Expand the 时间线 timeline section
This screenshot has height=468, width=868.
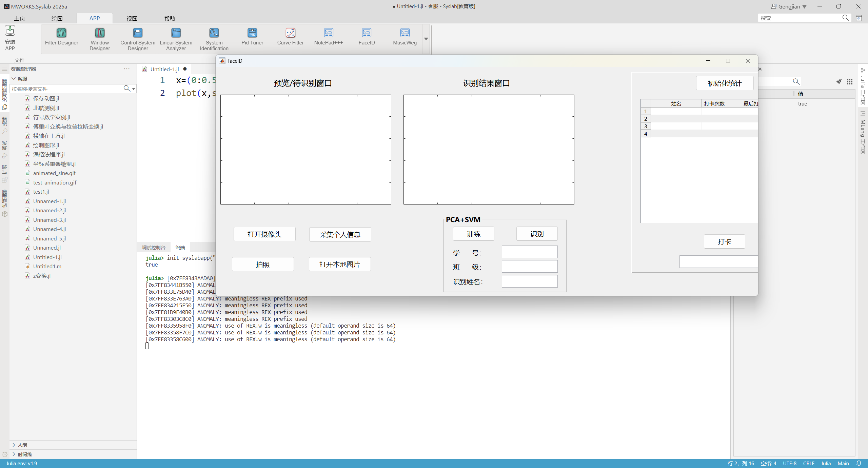click(x=14, y=454)
